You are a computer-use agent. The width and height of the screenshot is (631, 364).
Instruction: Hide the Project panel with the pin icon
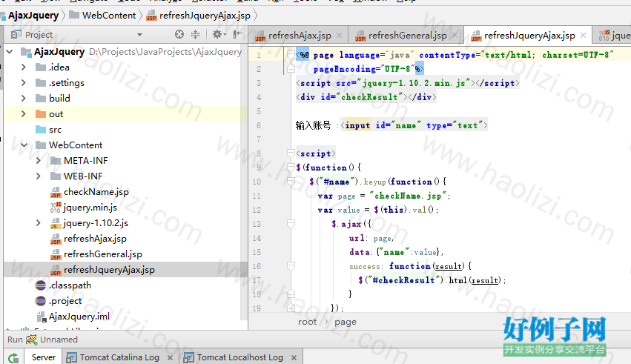(x=238, y=35)
